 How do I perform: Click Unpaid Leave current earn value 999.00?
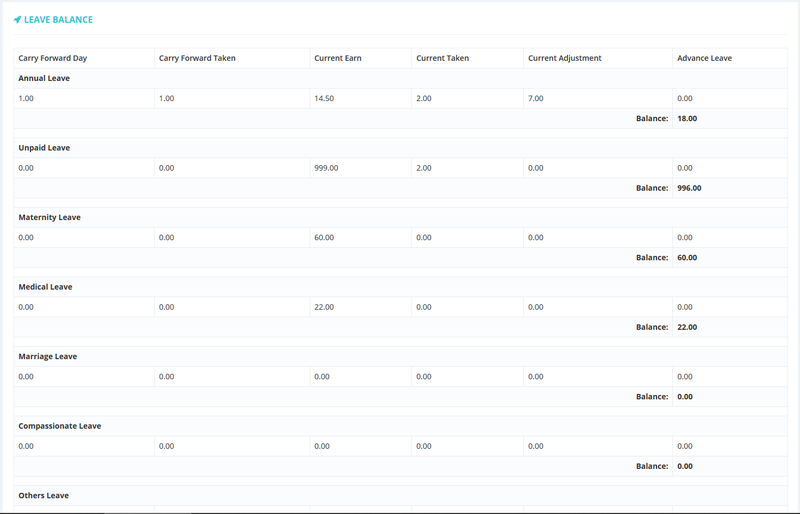pos(326,168)
